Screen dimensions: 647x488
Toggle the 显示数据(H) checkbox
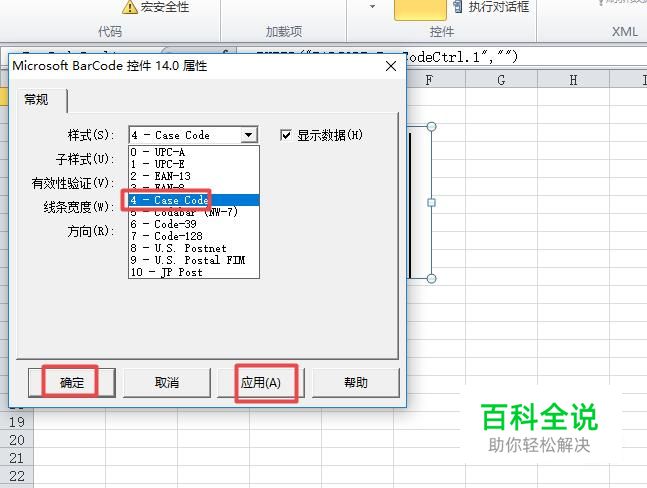(x=286, y=135)
